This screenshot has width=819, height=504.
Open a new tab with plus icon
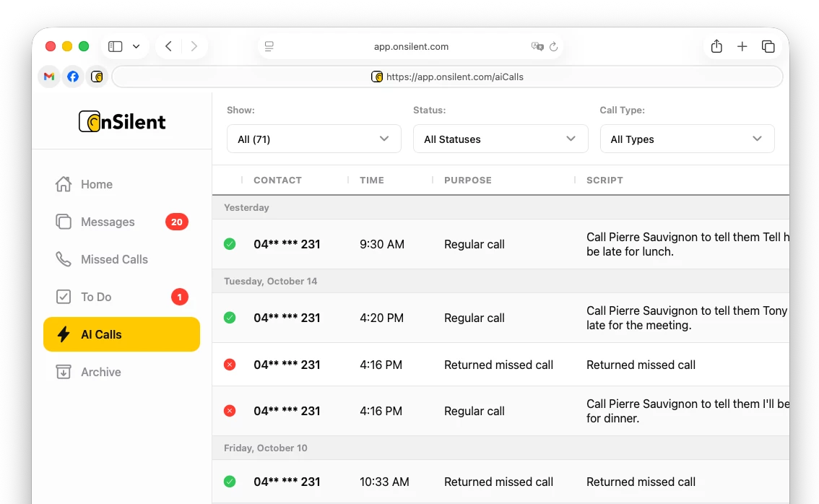(x=742, y=47)
